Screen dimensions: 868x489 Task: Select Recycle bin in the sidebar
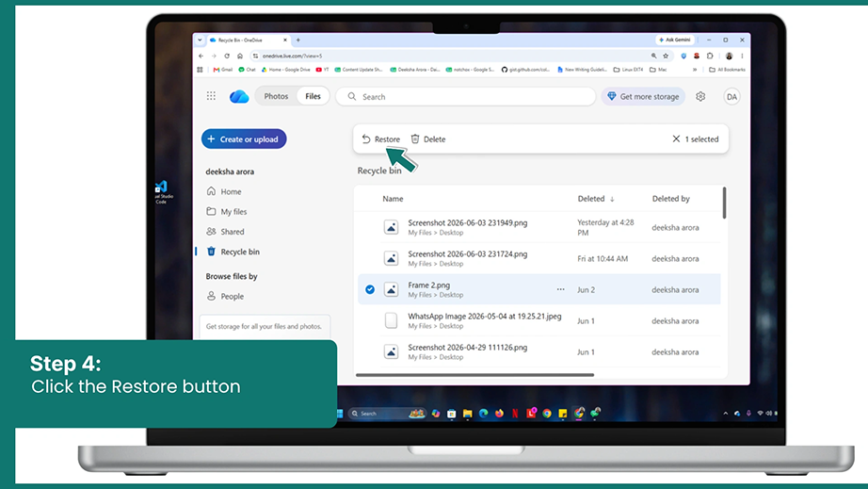[x=233, y=252]
